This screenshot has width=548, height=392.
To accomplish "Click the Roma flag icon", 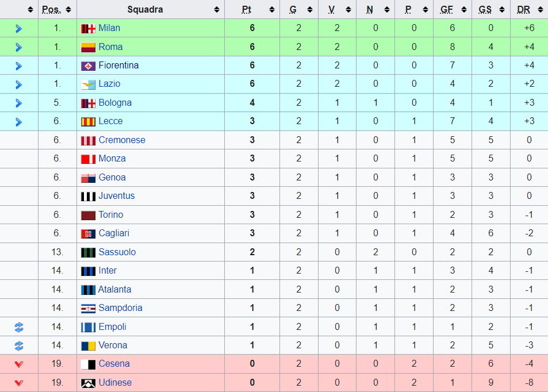I will point(88,47).
